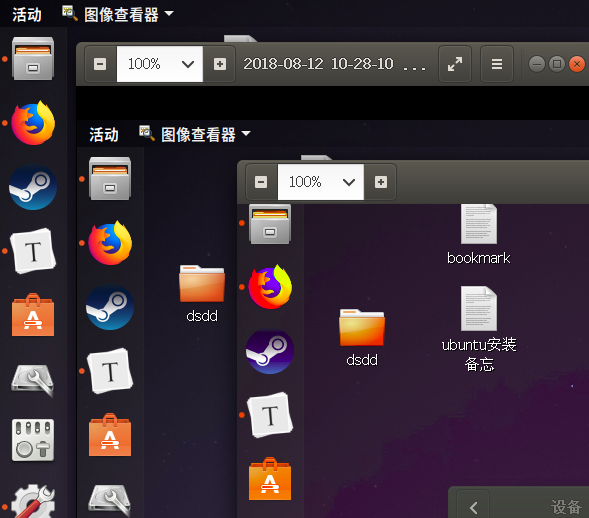589x518 pixels.
Task: Launch Files from the leftmost dock
Action: click(33, 58)
